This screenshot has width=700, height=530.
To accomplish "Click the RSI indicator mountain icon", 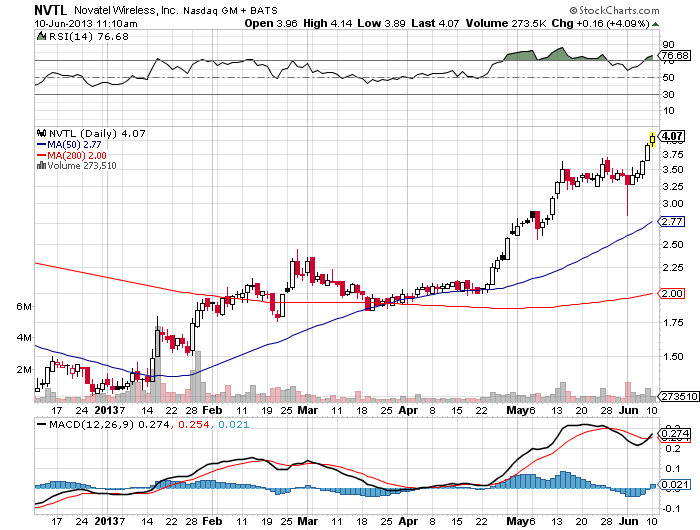I will pos(42,36).
